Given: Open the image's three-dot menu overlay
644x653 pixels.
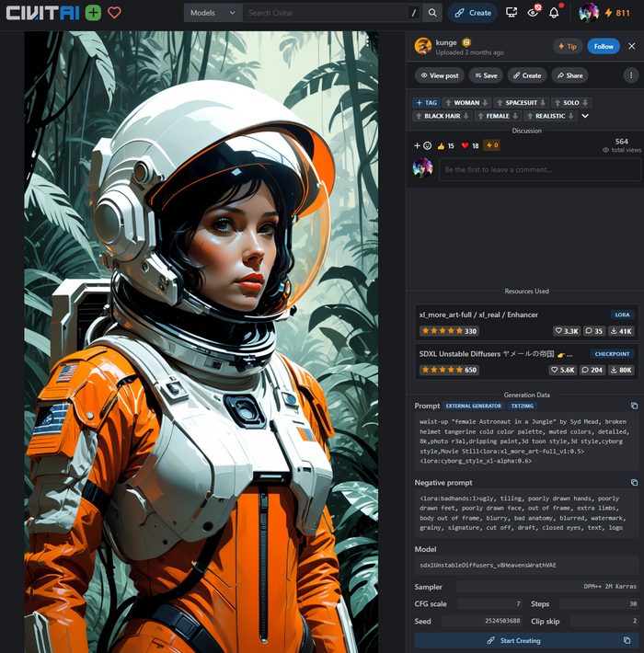Looking at the screenshot, I should pos(367,41).
